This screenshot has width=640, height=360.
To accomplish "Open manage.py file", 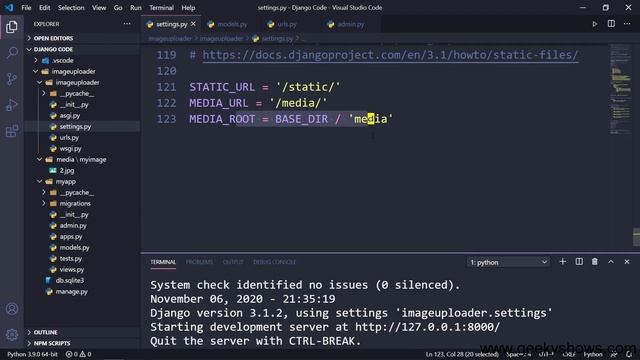I will (71, 291).
